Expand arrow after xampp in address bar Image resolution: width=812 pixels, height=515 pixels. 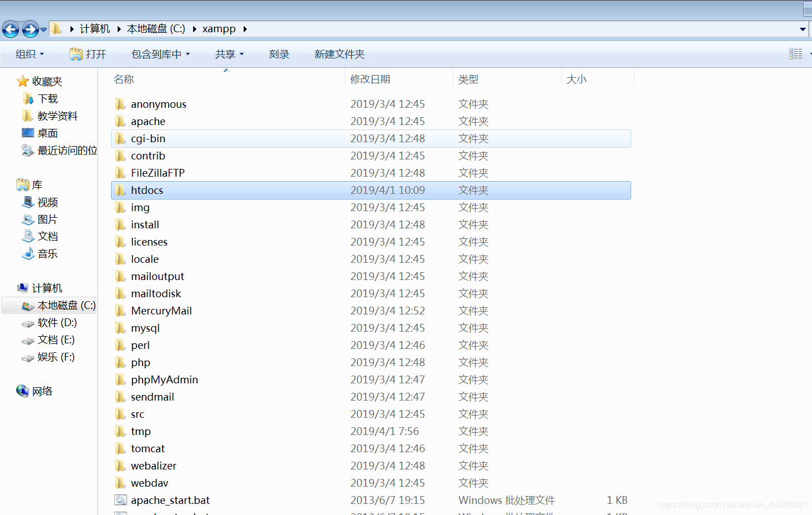(244, 29)
